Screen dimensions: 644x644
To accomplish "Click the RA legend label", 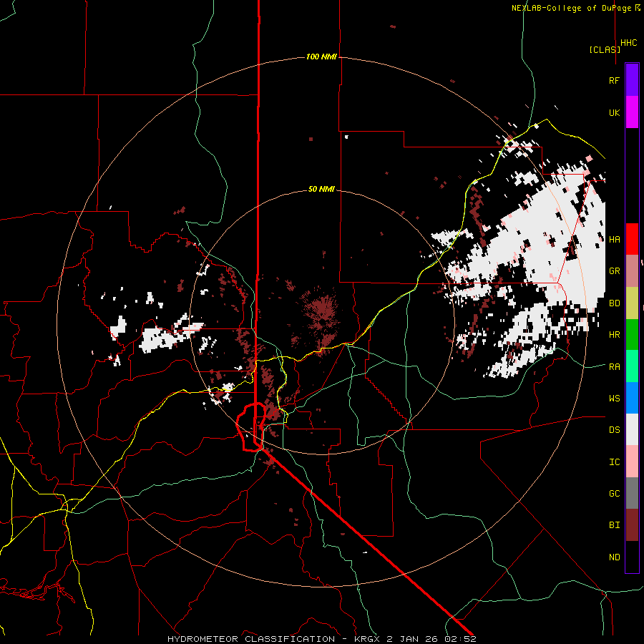I will (x=614, y=366).
